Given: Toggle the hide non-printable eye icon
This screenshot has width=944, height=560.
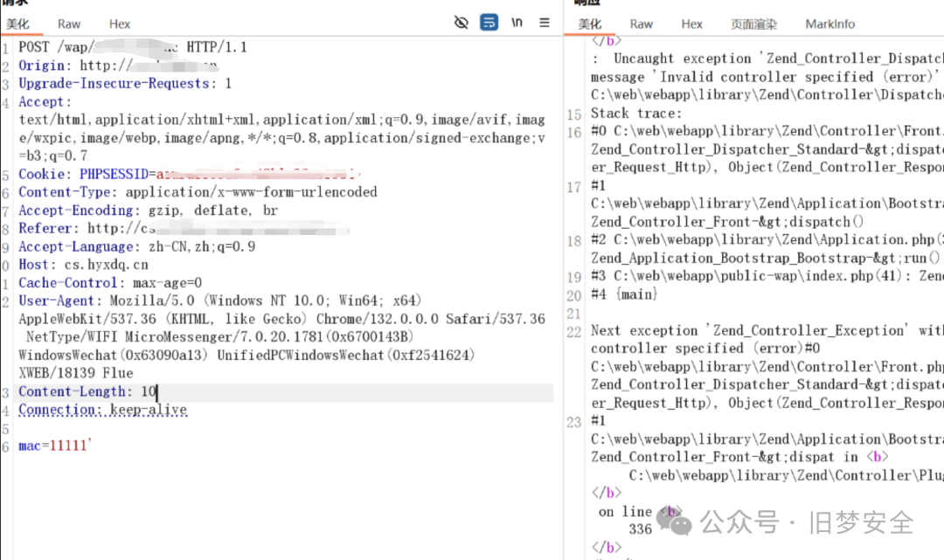Looking at the screenshot, I should (x=462, y=23).
